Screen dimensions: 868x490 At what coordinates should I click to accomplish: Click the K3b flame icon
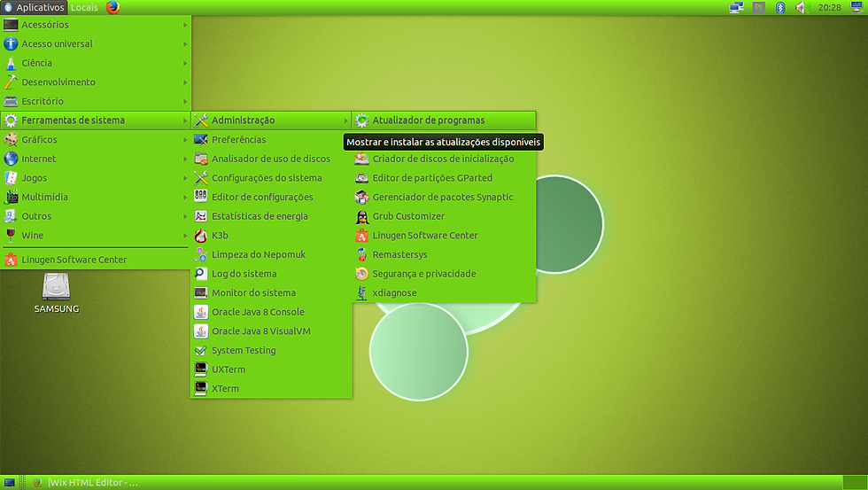pyautogui.click(x=201, y=236)
